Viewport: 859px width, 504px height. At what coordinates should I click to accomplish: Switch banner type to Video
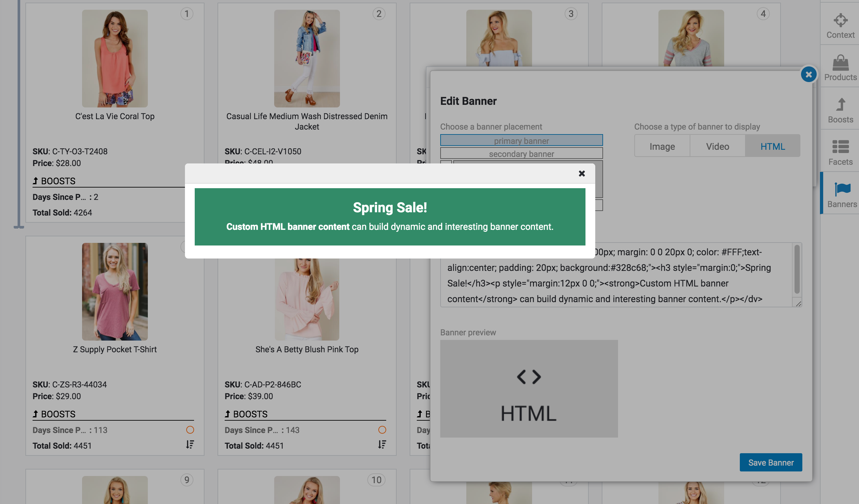pyautogui.click(x=717, y=146)
